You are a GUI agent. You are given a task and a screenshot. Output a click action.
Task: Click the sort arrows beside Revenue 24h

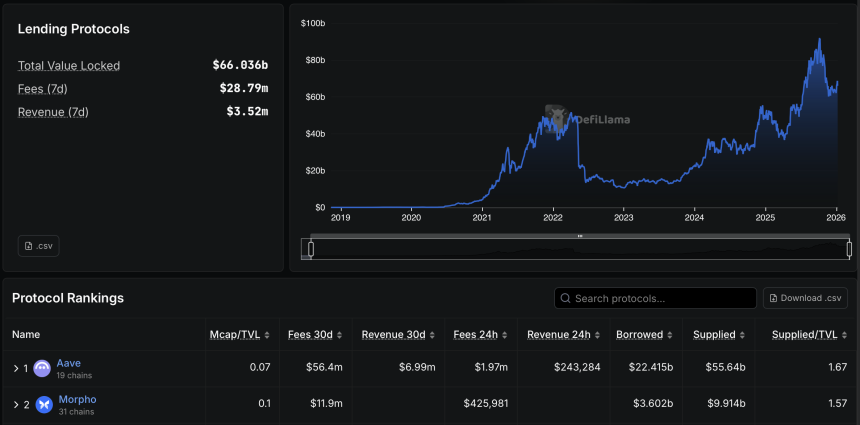click(596, 335)
